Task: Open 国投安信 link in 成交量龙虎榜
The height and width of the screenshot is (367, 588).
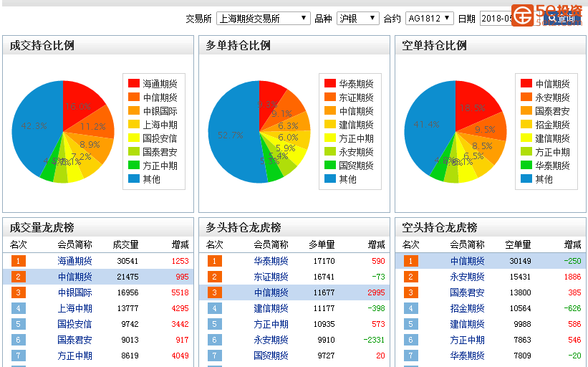Action: tap(74, 324)
